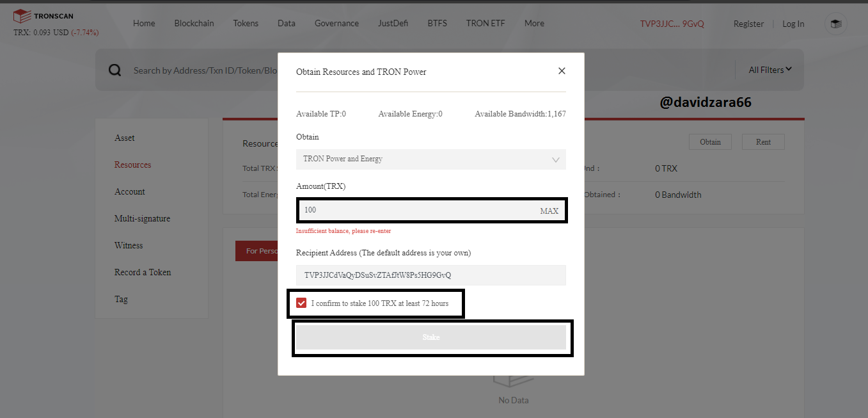Open the Home menu
868x418 pixels.
144,23
